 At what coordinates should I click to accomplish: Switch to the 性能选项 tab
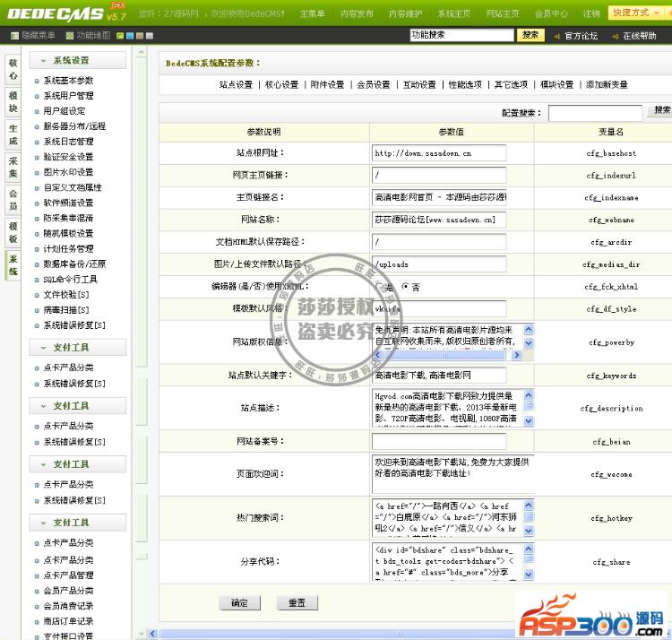pos(465,85)
